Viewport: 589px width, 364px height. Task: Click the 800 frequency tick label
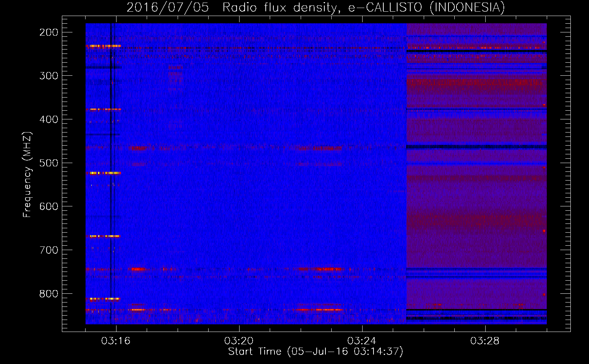point(49,294)
